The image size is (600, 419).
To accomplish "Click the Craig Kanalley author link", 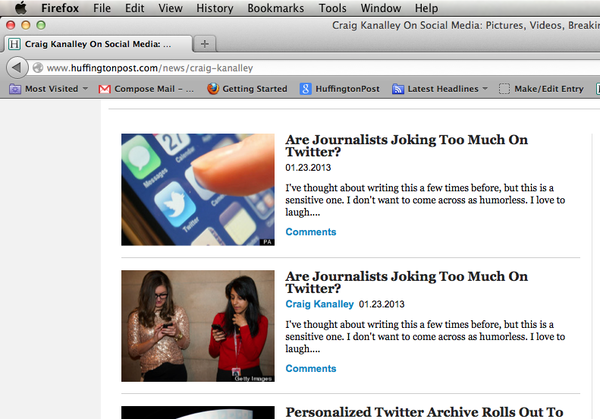I will [x=320, y=304].
